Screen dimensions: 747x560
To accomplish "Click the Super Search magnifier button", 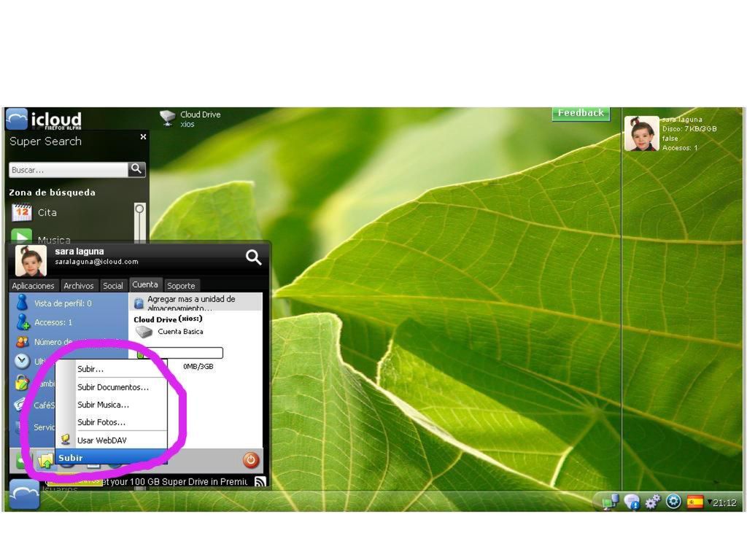I will pyautogui.click(x=136, y=169).
